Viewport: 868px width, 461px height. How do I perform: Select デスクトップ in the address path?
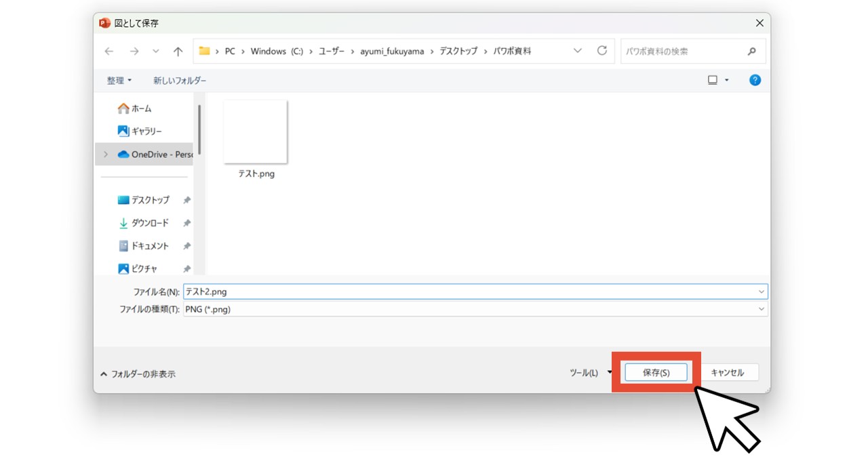[x=458, y=52]
